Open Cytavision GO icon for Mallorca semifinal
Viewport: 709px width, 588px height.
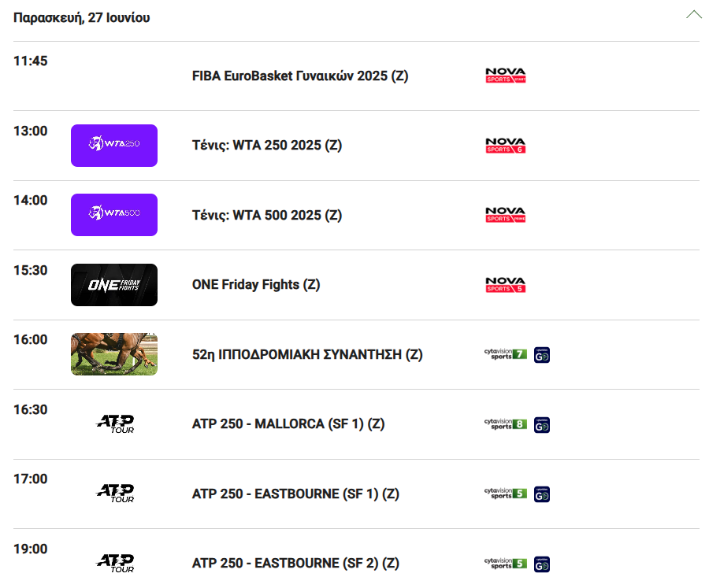pyautogui.click(x=542, y=425)
